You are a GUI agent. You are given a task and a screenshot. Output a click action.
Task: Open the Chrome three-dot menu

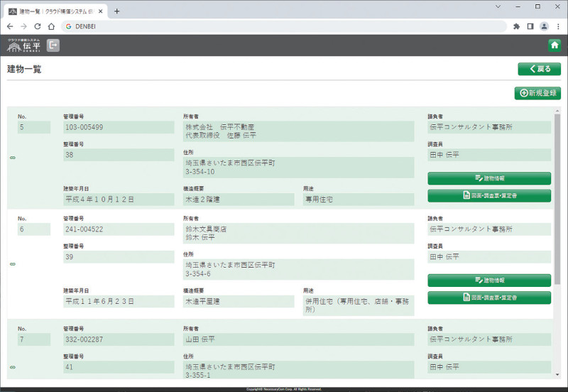point(557,26)
